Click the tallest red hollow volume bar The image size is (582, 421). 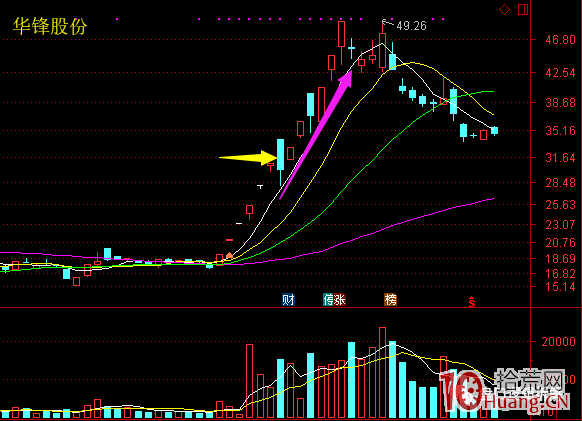pyautogui.click(x=382, y=373)
